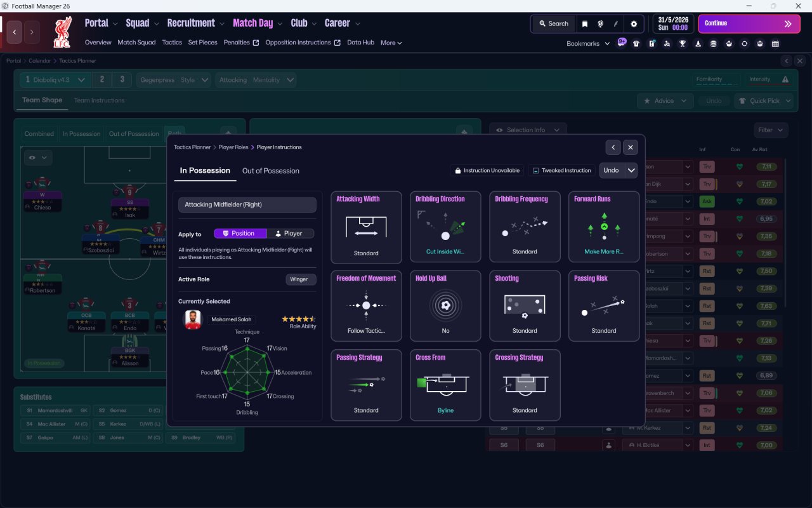Expand the Portal menu chevron
This screenshot has width=812, height=508.
point(115,24)
